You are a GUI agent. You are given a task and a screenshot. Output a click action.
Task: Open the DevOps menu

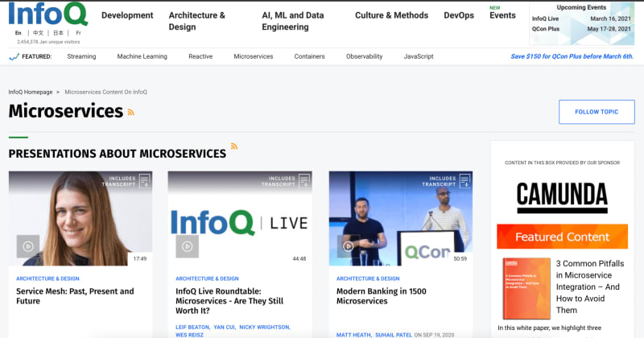click(x=459, y=15)
